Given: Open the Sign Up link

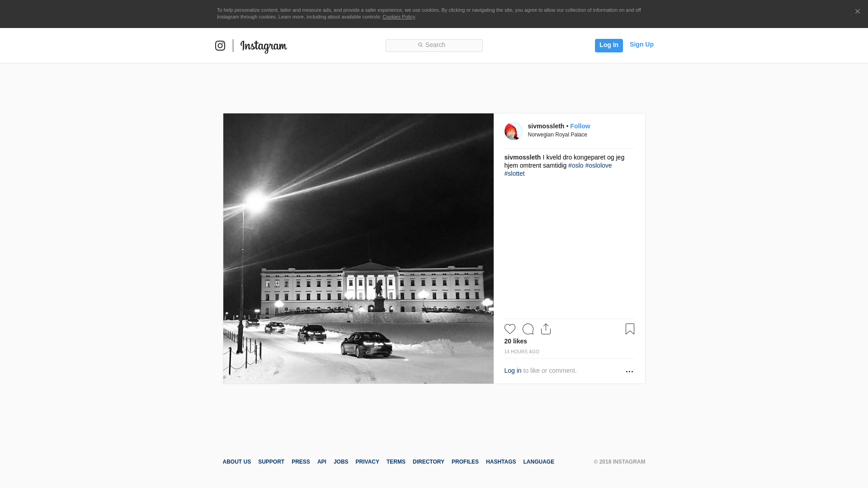Looking at the screenshot, I should coord(642,44).
